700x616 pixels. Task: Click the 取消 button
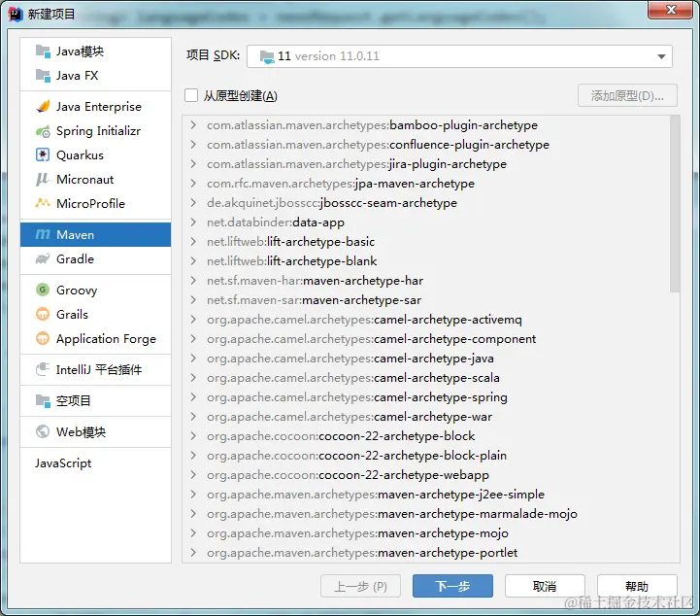coord(545,586)
